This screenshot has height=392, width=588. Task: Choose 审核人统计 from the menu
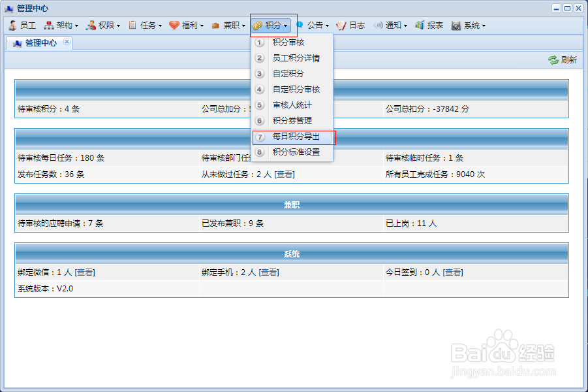(292, 105)
